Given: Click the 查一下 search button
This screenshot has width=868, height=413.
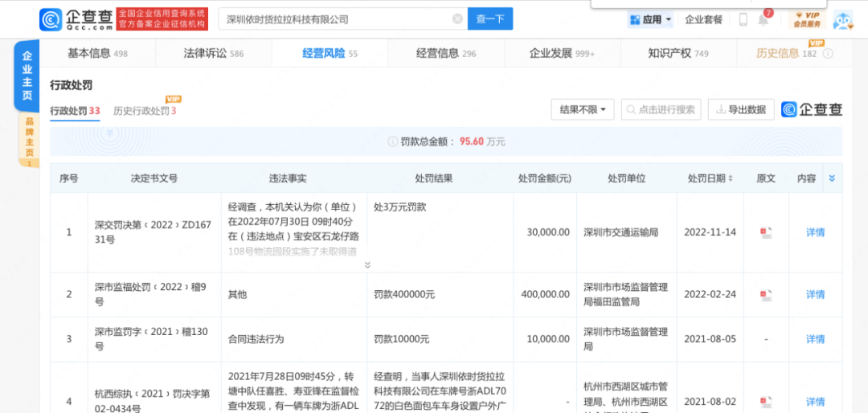Looking at the screenshot, I should (490, 18).
